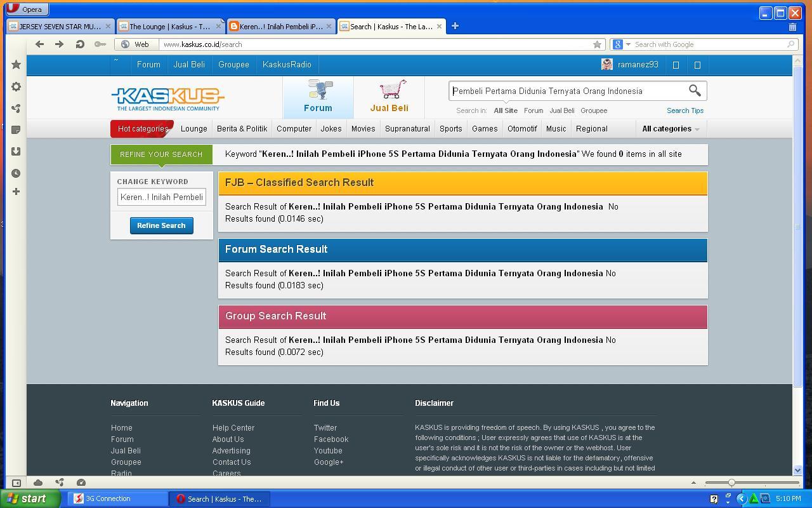Select Groupee search scope

(x=594, y=110)
